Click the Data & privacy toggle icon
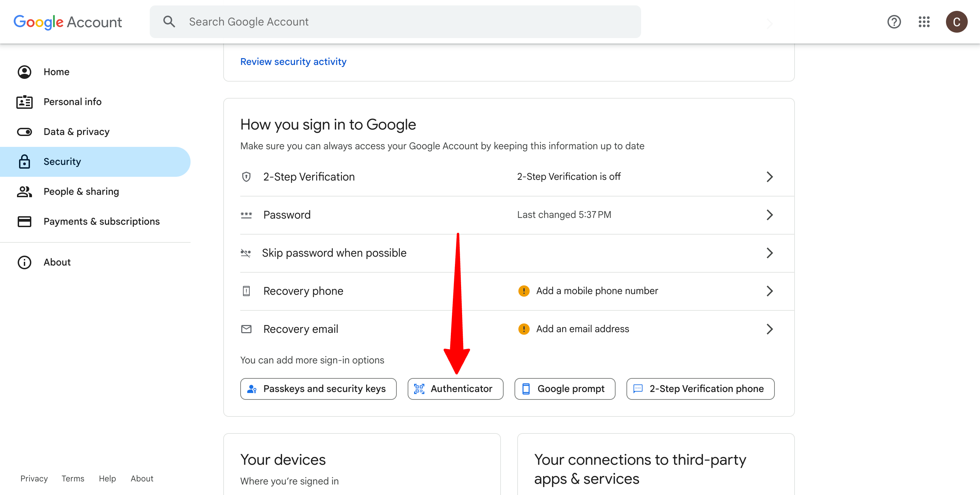Screen dimensions: 980x495 coord(24,132)
